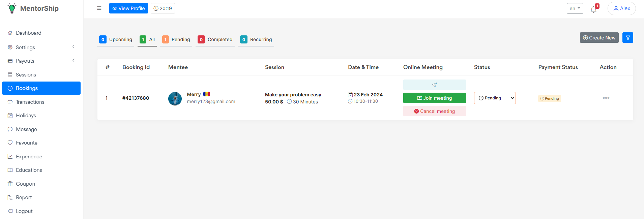The image size is (644, 219).
Task: Open Dashboard from the sidebar
Action: (x=29, y=33)
